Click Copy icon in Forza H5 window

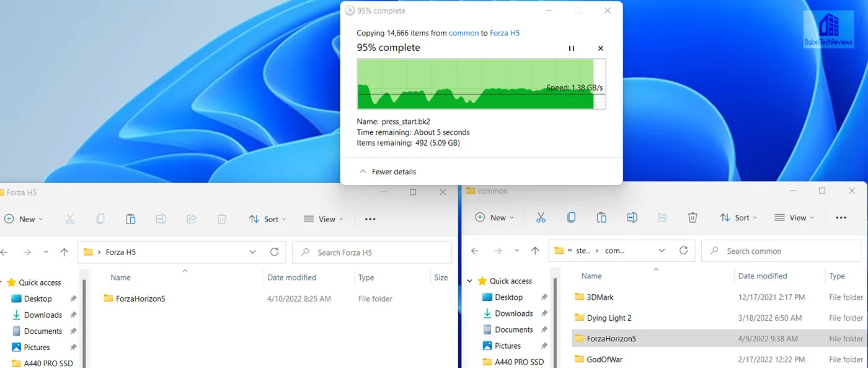(100, 219)
